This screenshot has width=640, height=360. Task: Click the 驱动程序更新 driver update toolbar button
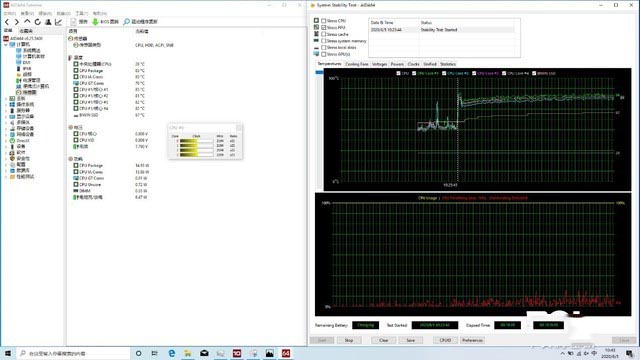140,22
